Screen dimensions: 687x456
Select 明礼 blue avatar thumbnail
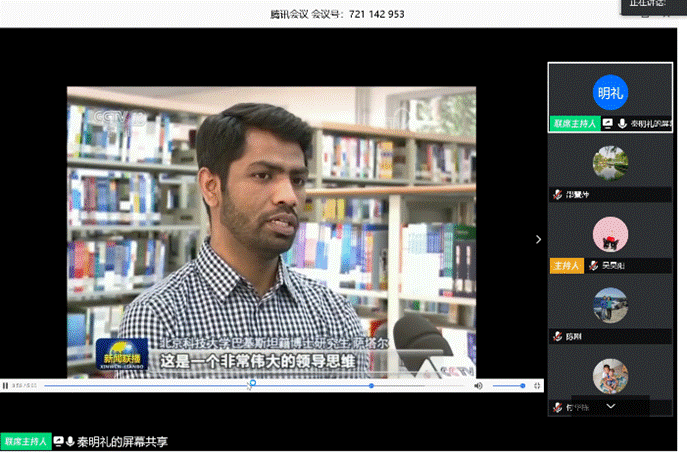[609, 92]
